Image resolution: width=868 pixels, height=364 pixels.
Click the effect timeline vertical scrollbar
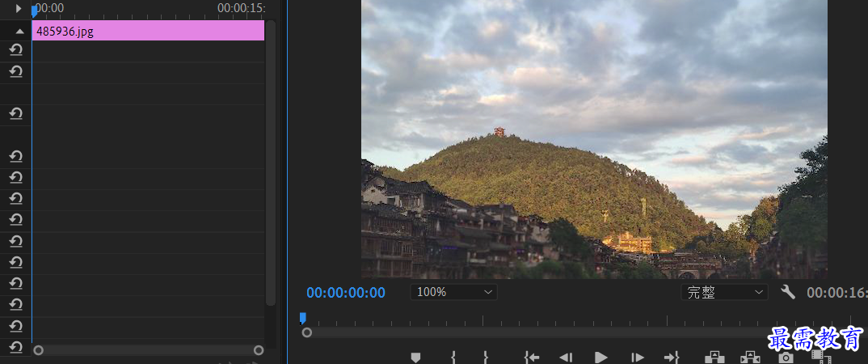pos(270,163)
